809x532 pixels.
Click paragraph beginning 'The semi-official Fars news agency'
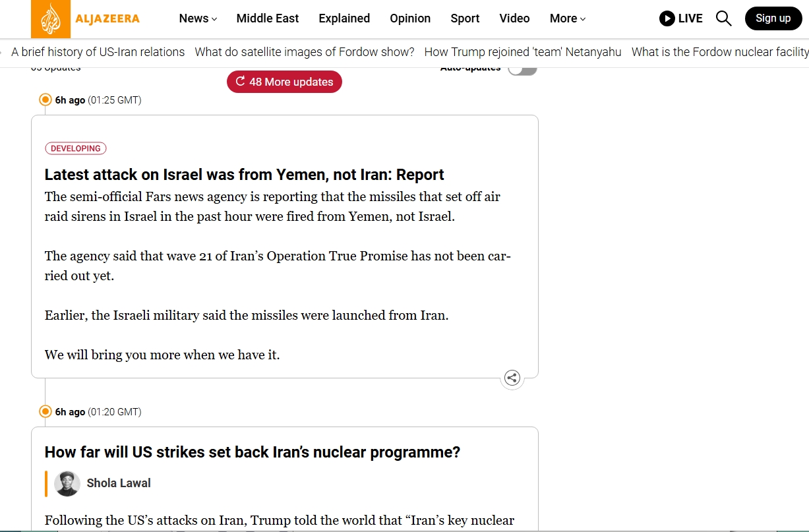tap(273, 206)
